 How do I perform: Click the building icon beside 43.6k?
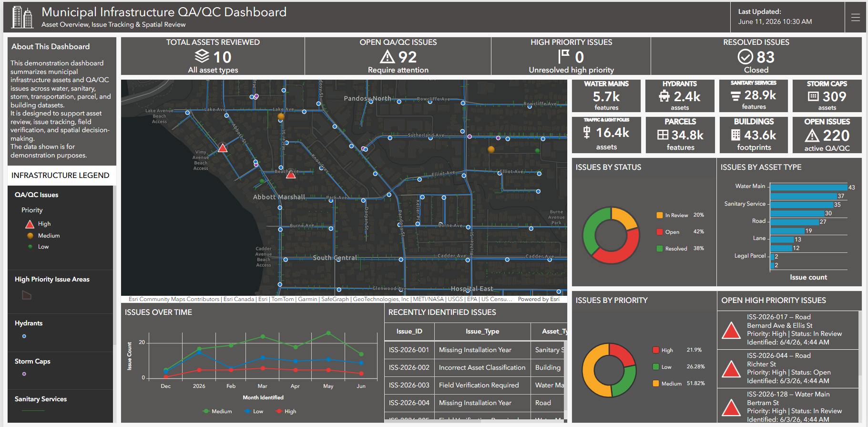click(x=736, y=135)
